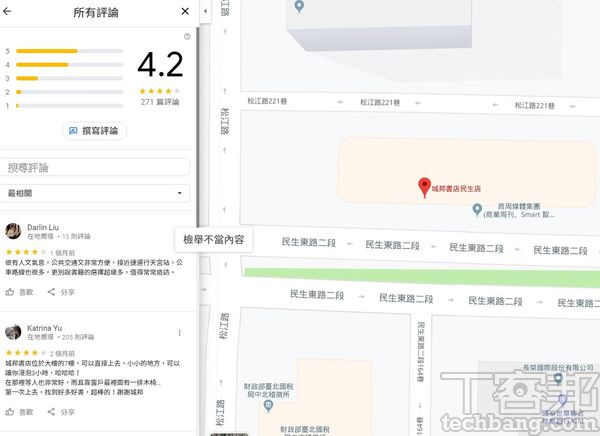Viewport: 600px width, 436px height.
Task: Focus the 搜尋評論 search field
Action: coord(95,167)
